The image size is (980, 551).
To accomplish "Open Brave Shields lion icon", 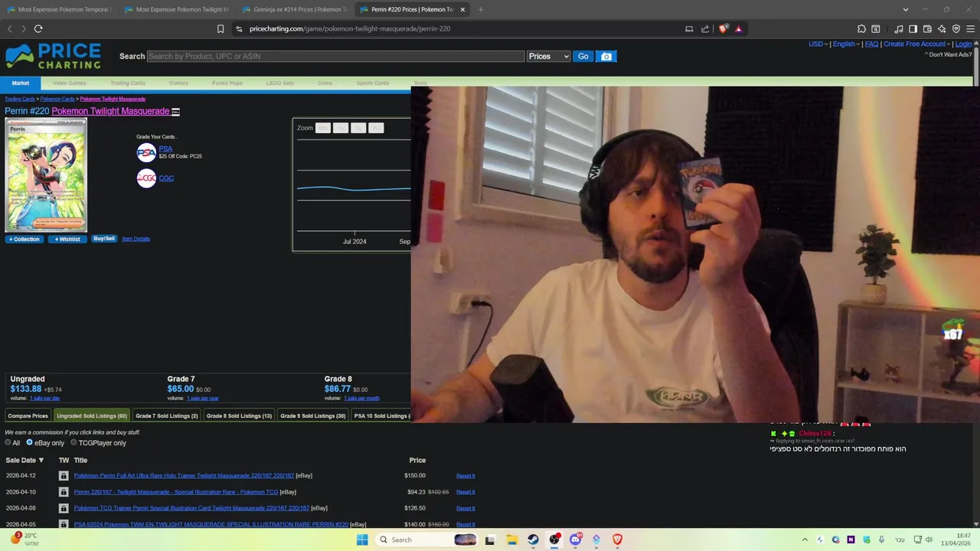I will click(x=724, y=29).
